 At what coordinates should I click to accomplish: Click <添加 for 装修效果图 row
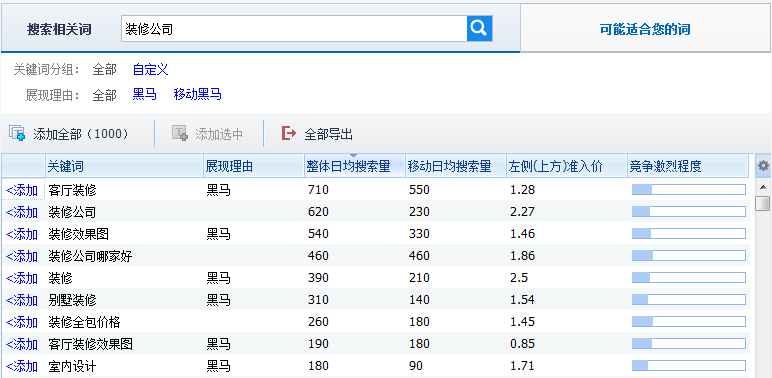pos(22,234)
